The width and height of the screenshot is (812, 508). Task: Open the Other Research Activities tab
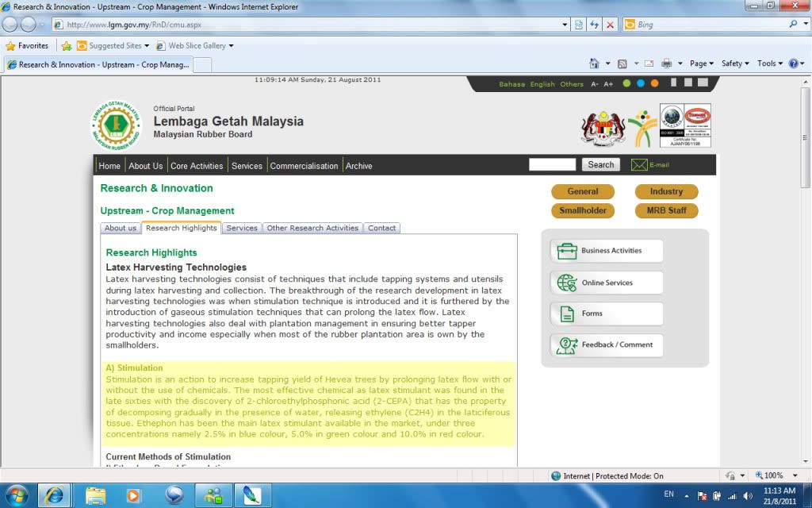click(312, 228)
